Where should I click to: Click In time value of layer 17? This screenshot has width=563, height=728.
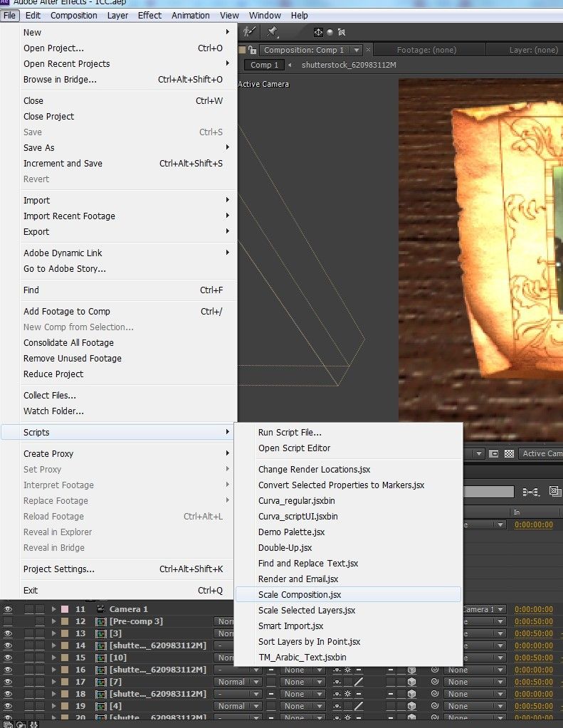tap(534, 682)
